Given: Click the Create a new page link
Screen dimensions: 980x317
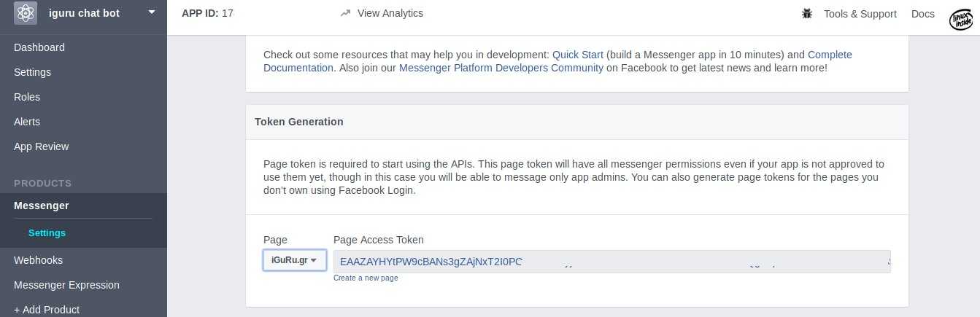Looking at the screenshot, I should (366, 278).
